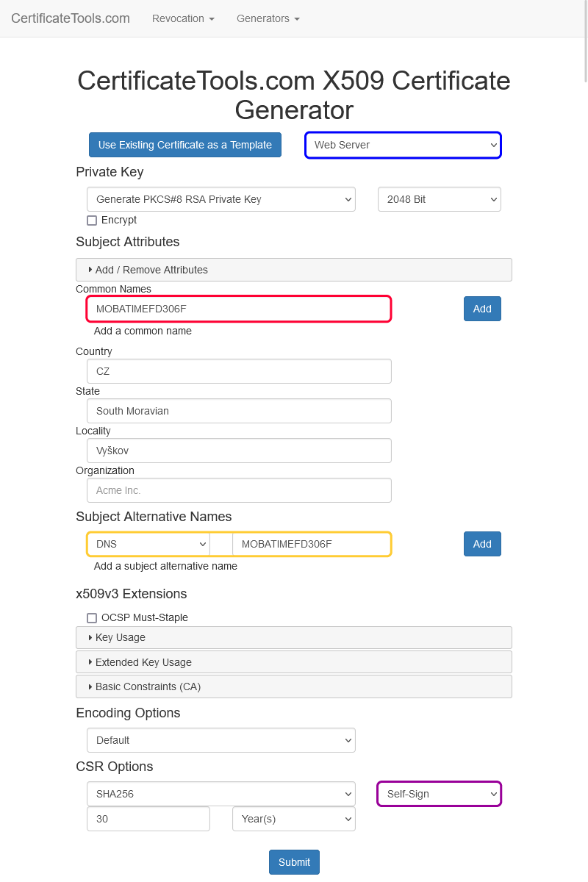The image size is (588, 882).
Task: Enable the Encrypt private key checkbox
Action: 92,220
